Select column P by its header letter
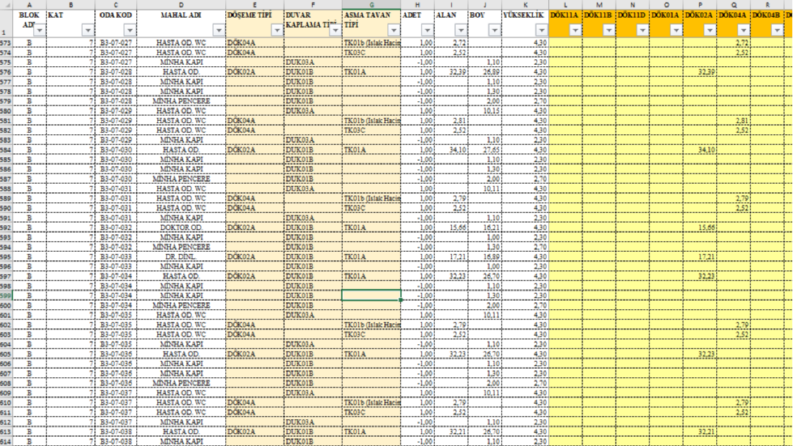This screenshot has height=446, width=793. [700, 5]
